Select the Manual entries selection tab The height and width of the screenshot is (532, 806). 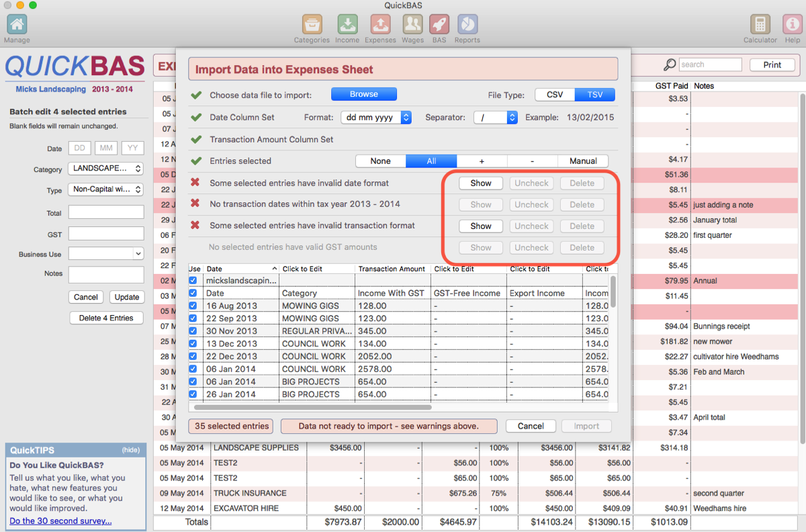point(583,161)
